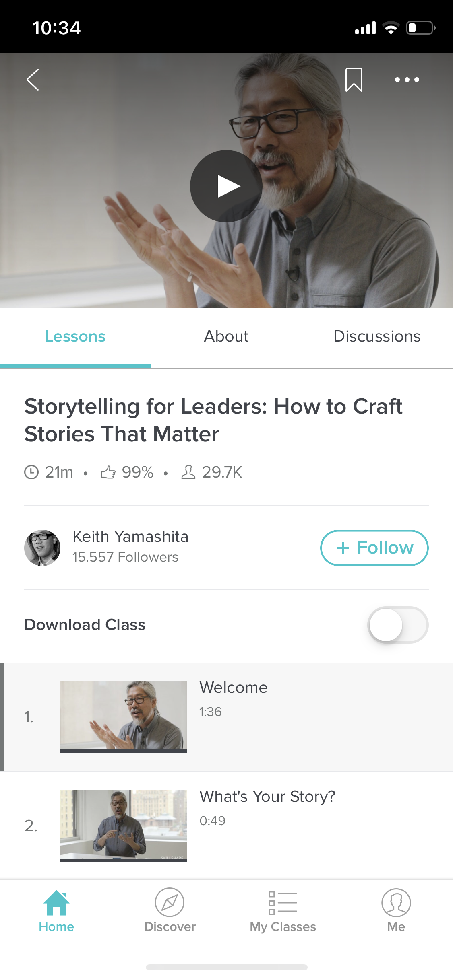
Task: Follow Keith Yamashita
Action: [374, 548]
